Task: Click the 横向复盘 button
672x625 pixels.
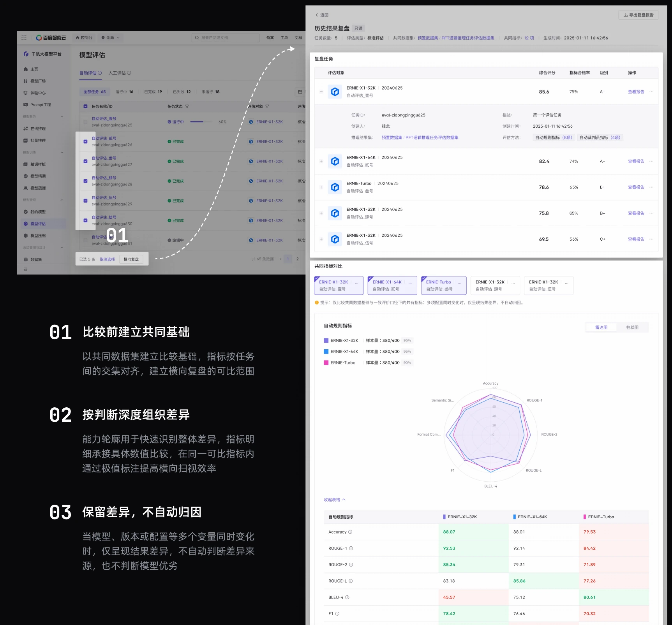Action: (131, 259)
